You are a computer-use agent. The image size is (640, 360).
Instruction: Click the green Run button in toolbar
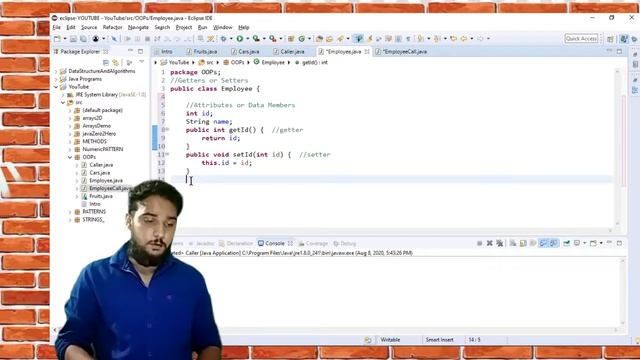(239, 38)
